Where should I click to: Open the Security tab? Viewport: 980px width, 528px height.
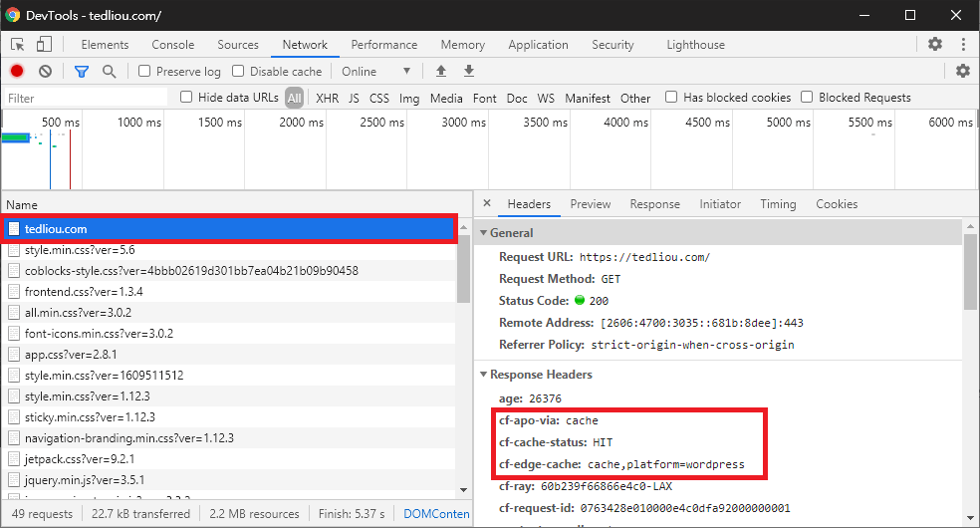pos(613,45)
